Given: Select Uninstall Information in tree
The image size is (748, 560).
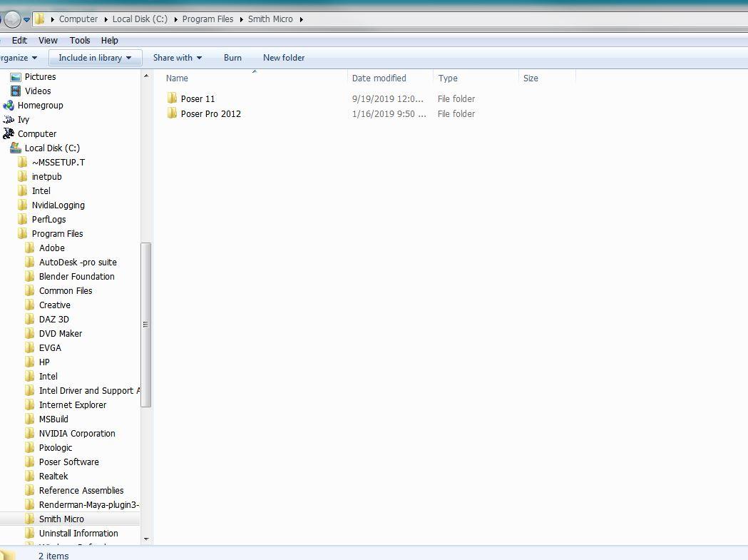Looking at the screenshot, I should click(x=78, y=534).
